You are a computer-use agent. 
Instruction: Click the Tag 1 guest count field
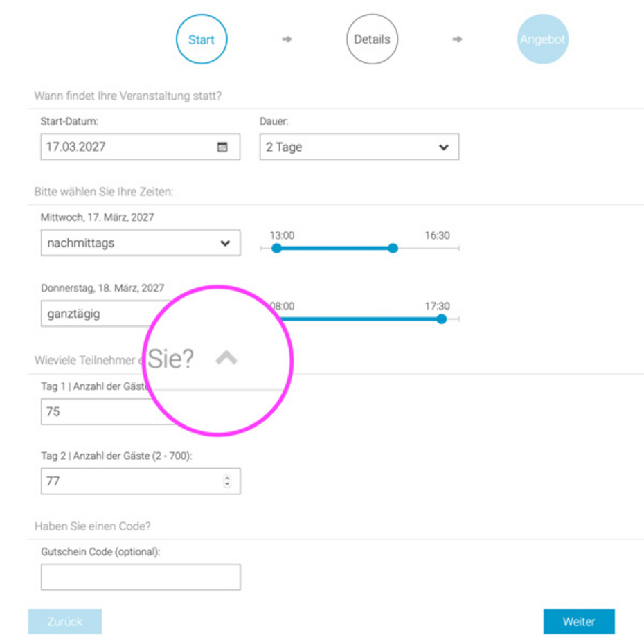[x=93, y=411]
